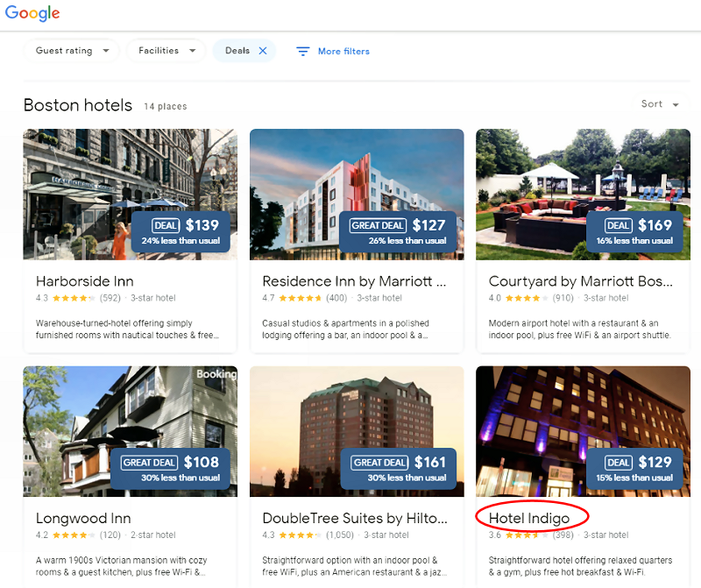
Task: Click the $161 great deal badge
Action: [399, 469]
